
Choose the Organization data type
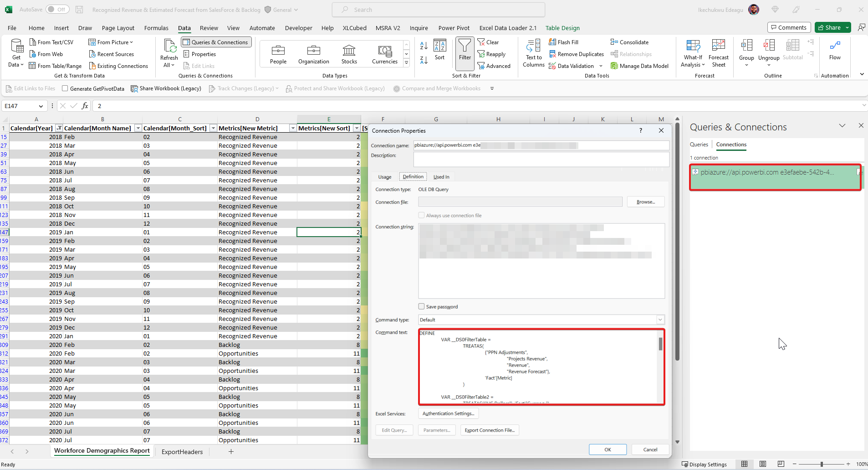(x=313, y=54)
